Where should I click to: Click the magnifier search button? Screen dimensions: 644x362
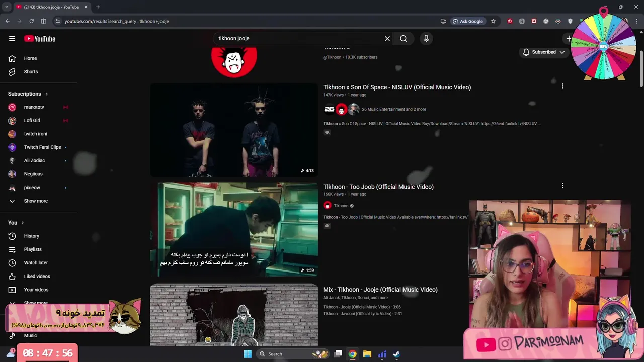coord(404,38)
